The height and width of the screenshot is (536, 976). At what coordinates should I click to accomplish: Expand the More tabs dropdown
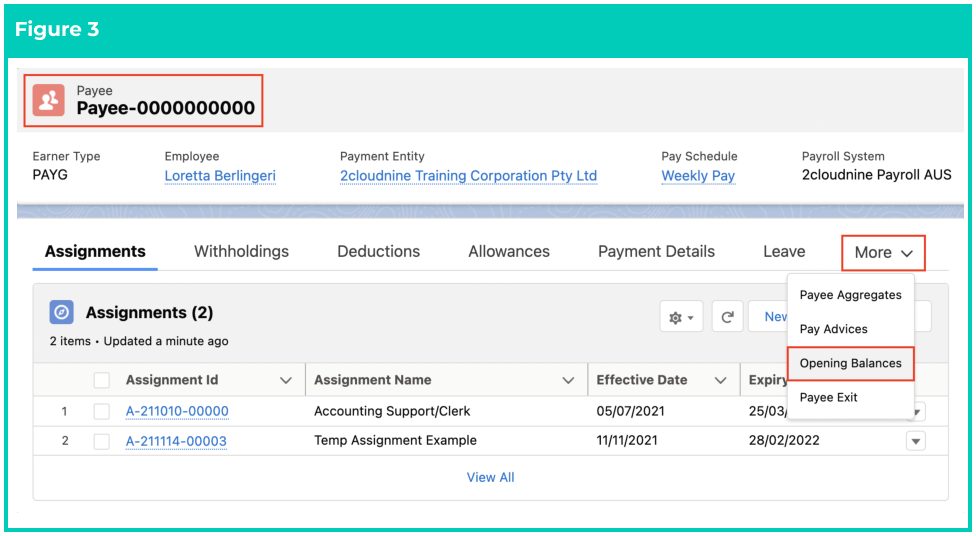(883, 253)
